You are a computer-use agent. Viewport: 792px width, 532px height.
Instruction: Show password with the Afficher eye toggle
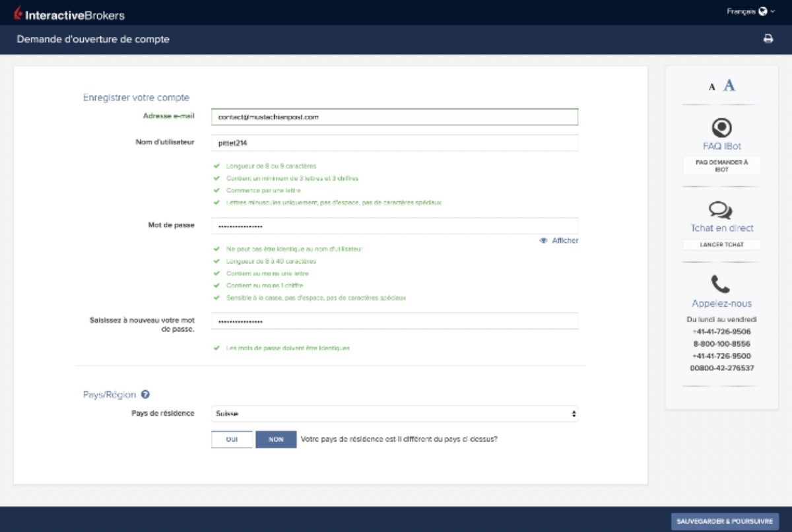[x=558, y=241]
